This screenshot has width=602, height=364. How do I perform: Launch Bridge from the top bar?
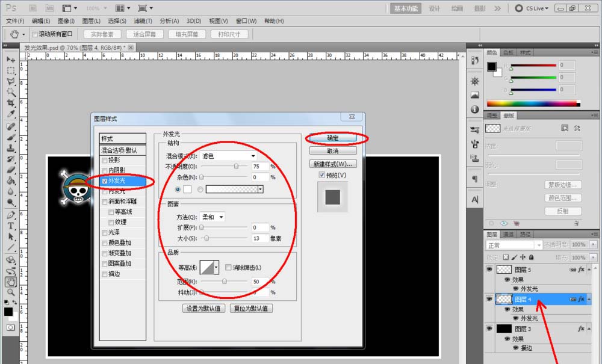[x=33, y=8]
